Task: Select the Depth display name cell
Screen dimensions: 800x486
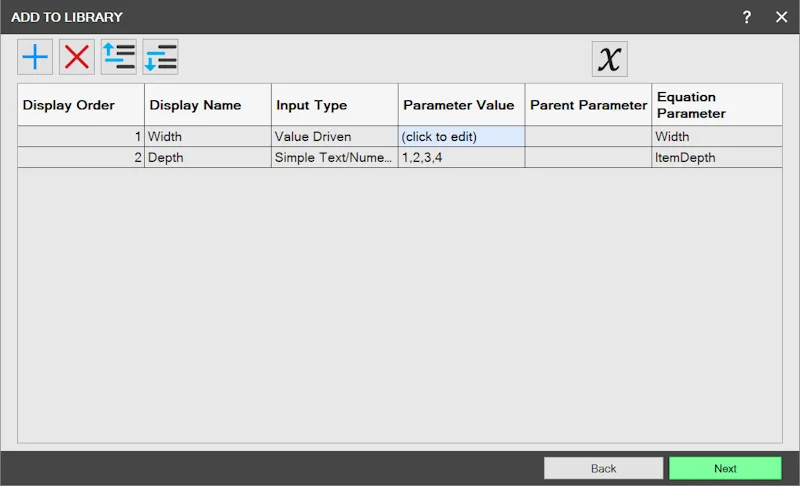Action: coord(208,158)
